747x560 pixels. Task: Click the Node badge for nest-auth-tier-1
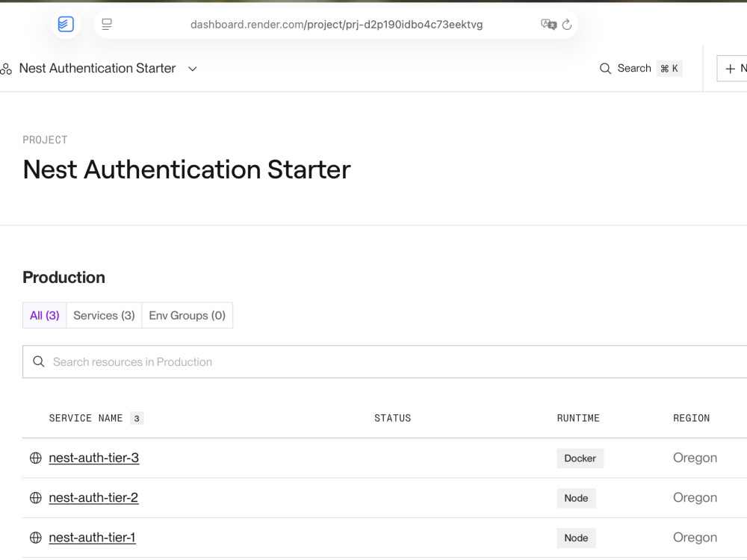(577, 538)
